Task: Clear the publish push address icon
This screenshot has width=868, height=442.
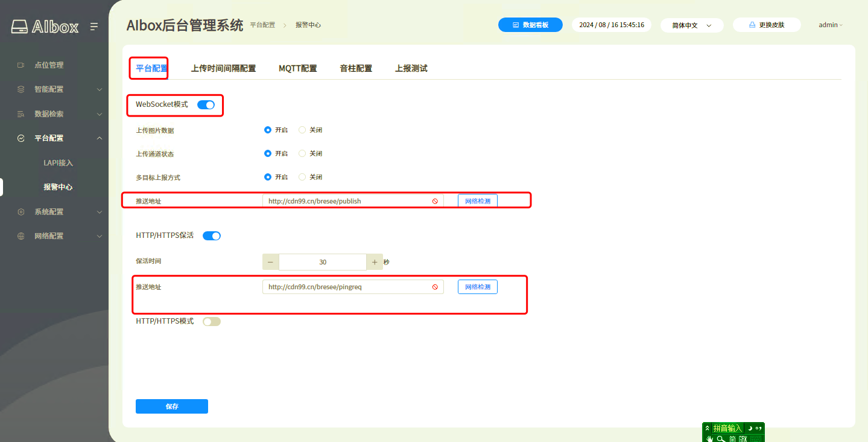Action: click(434, 201)
